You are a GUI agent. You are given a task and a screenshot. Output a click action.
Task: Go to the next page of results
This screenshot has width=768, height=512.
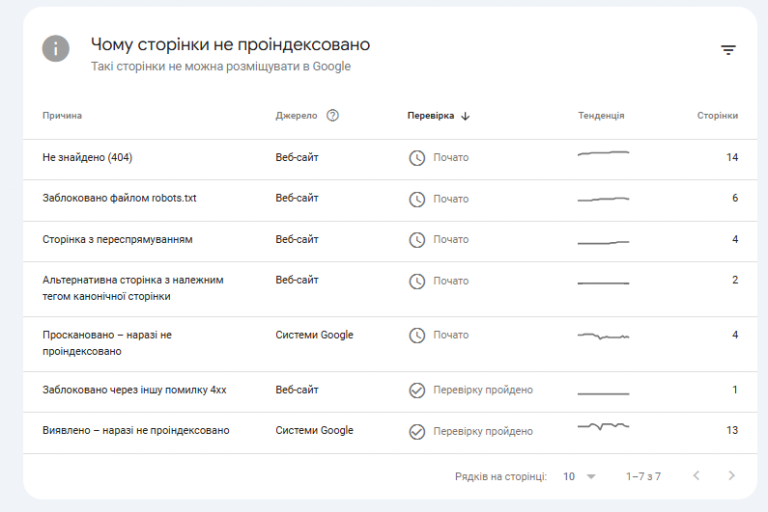click(x=731, y=476)
